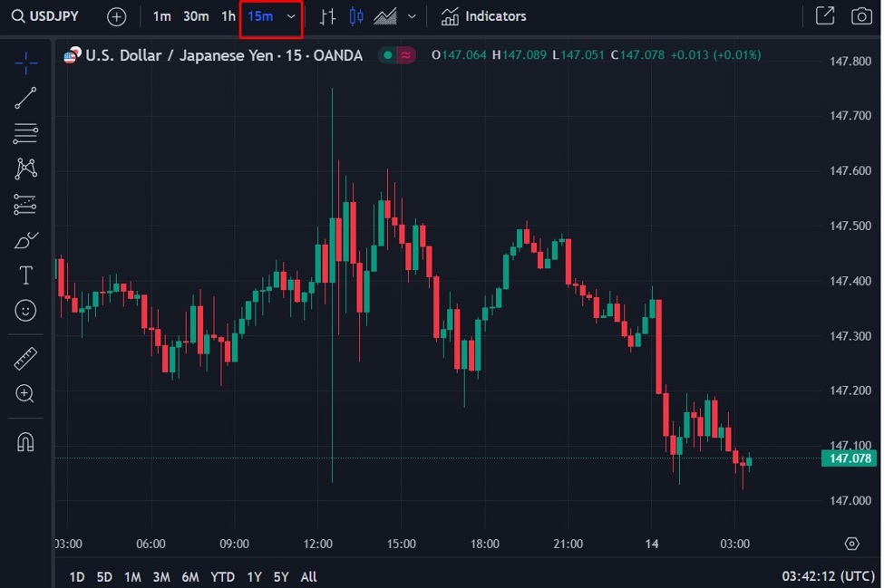Open chart in popup window icon

[825, 15]
